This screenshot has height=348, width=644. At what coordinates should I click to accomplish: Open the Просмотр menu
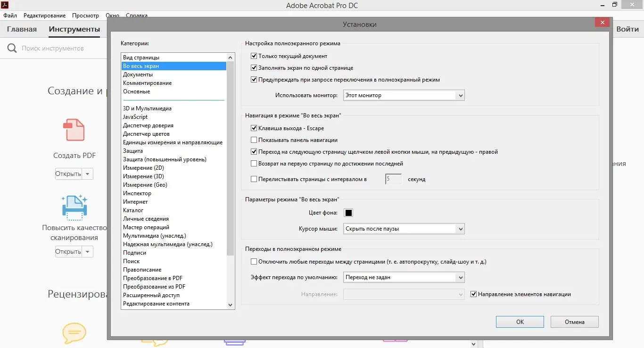85,16
